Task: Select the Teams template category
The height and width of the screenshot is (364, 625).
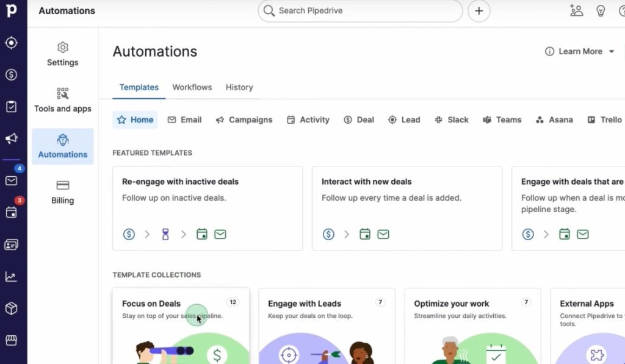Action: (502, 120)
